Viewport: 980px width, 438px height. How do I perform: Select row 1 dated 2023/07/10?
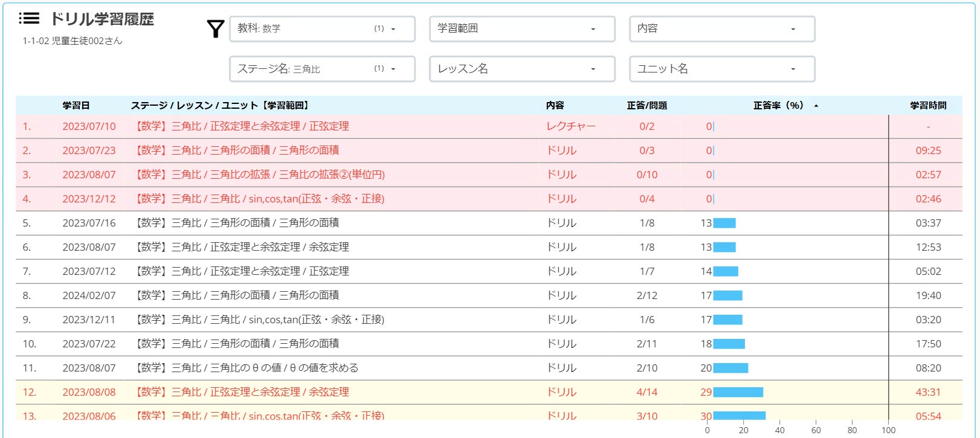tap(89, 126)
